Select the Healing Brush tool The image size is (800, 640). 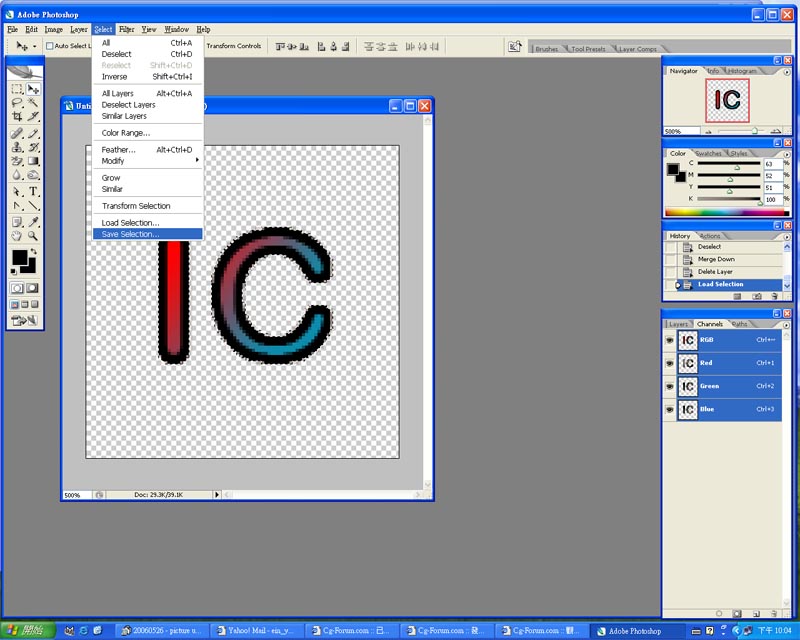point(17,134)
